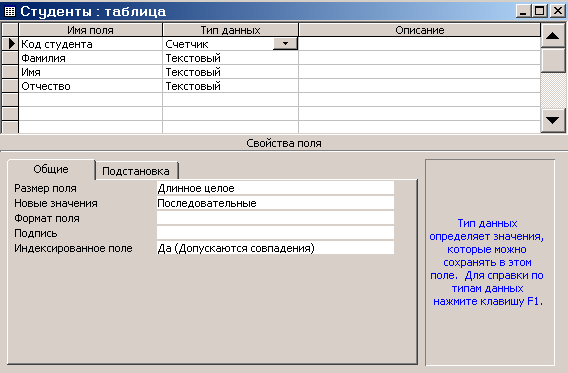Click the table icon in the title bar
The width and height of the screenshot is (568, 373).
tap(10, 12)
